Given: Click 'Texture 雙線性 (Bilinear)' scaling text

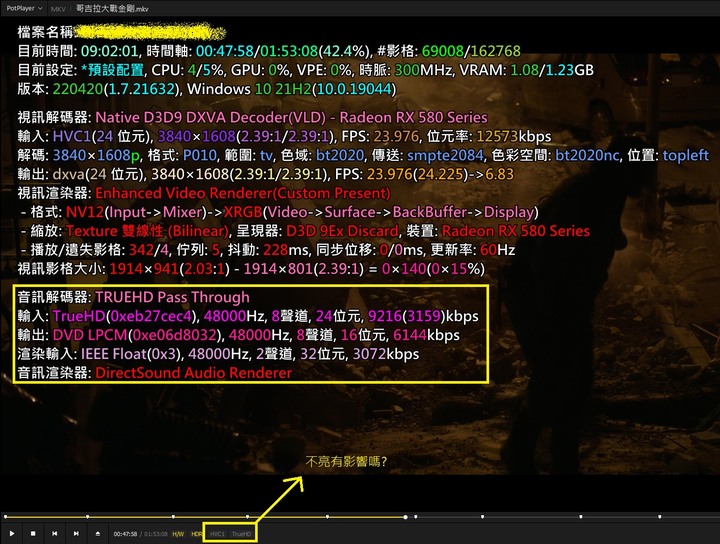Looking at the screenshot, I should [147, 231].
